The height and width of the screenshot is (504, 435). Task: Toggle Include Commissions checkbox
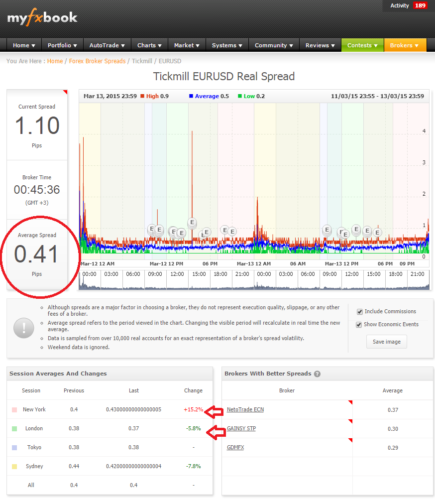click(x=360, y=312)
